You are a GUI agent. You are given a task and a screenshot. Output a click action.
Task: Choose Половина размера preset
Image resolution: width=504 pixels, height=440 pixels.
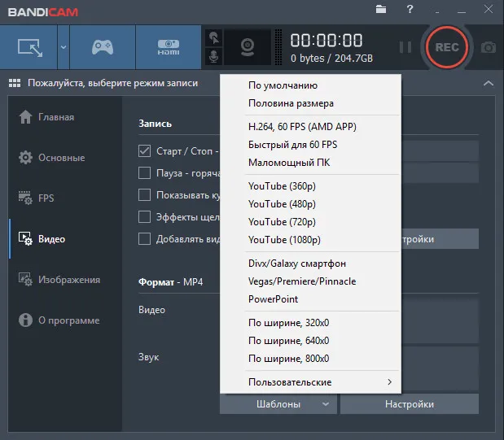pyautogui.click(x=310, y=103)
